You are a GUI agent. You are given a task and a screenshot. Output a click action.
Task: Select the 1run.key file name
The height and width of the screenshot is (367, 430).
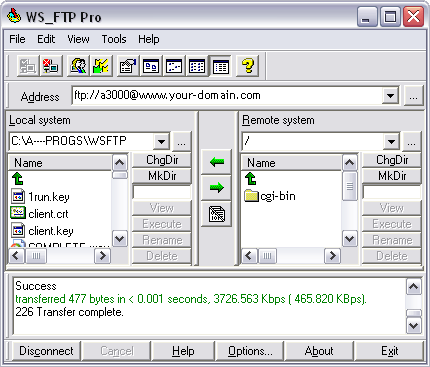click(49, 197)
